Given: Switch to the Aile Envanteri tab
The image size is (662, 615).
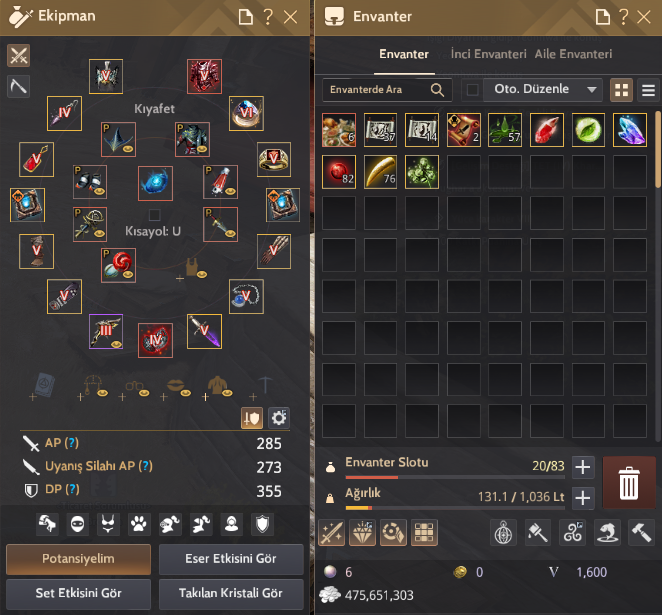Looking at the screenshot, I should (573, 54).
